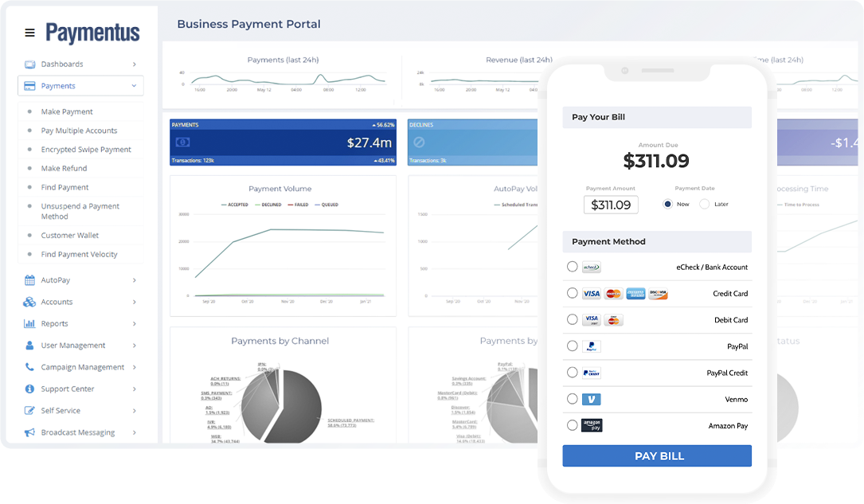Open Find Payment Velocity link

(80, 255)
